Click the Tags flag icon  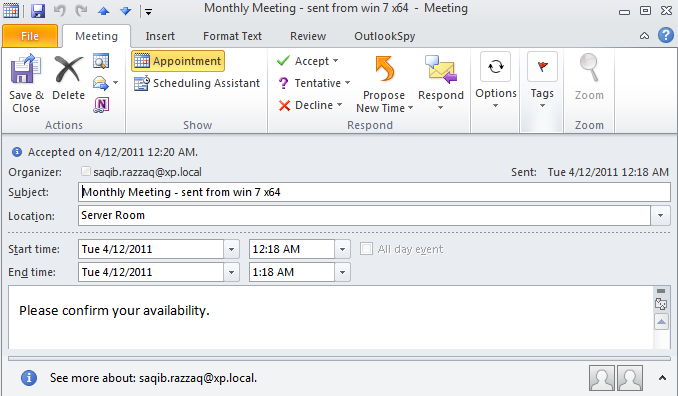pos(542,67)
